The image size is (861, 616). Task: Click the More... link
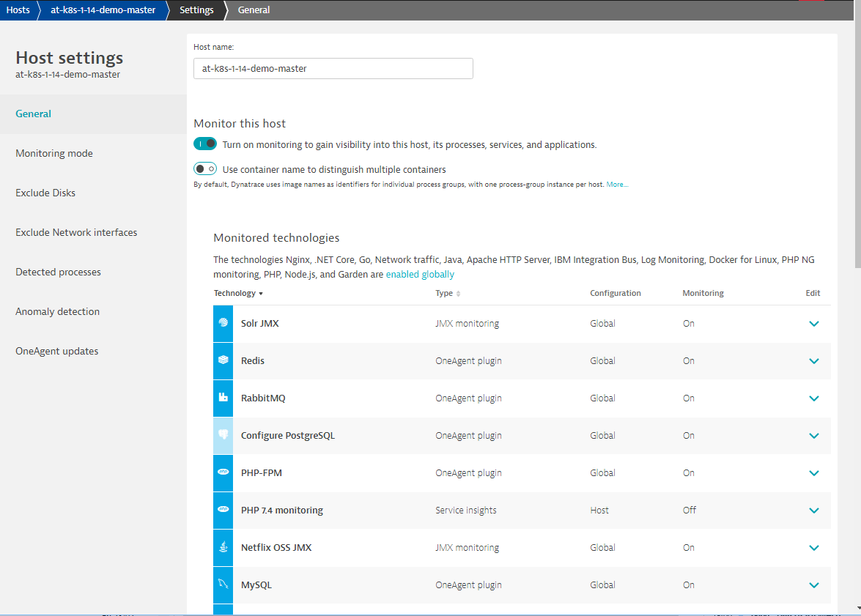point(617,185)
